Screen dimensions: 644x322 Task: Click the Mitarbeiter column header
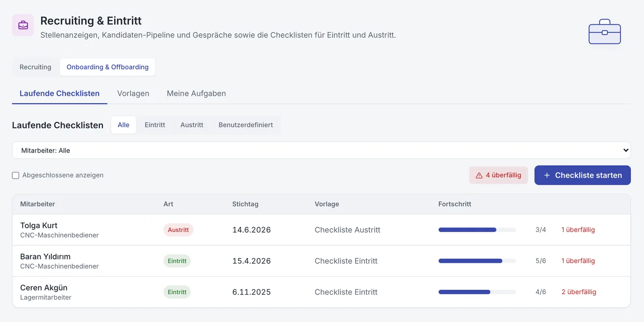[38, 204]
